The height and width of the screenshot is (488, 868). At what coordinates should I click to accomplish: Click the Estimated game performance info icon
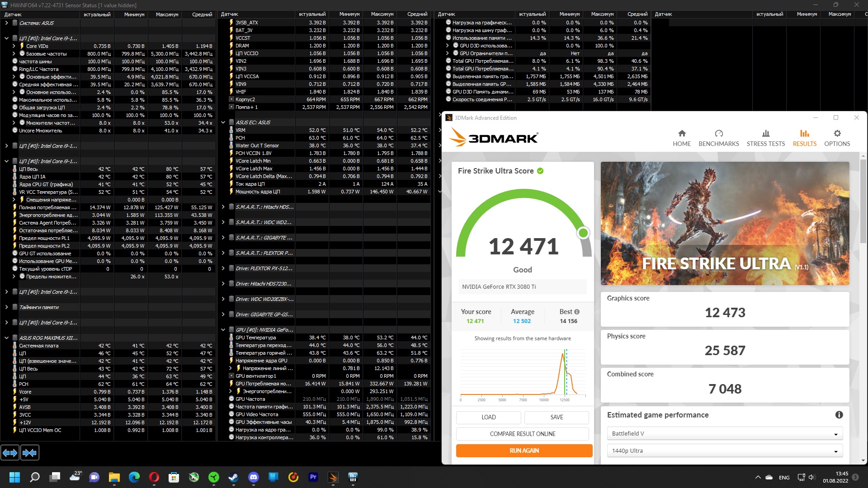click(x=839, y=415)
